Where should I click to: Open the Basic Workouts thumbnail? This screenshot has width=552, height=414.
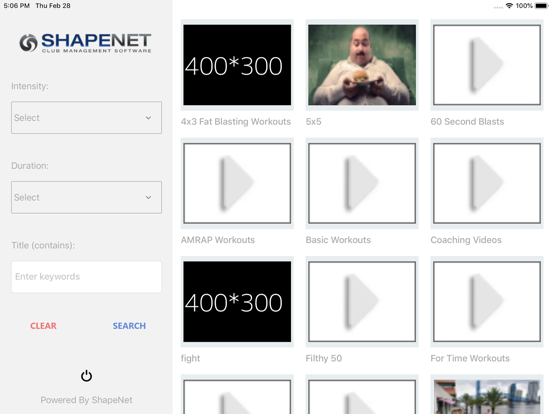[362, 183]
